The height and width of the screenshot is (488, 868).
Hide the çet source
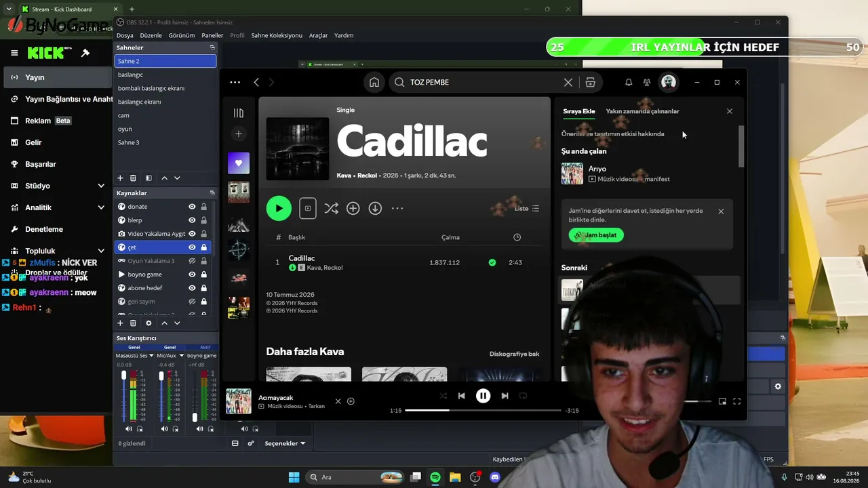(192, 247)
